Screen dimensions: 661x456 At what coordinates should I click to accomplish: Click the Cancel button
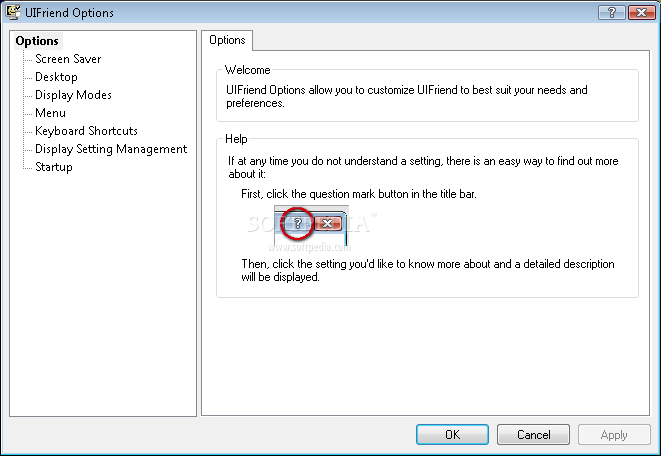533,435
